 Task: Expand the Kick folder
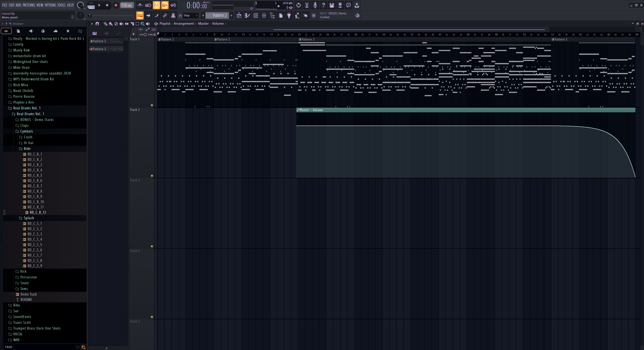pos(23,271)
